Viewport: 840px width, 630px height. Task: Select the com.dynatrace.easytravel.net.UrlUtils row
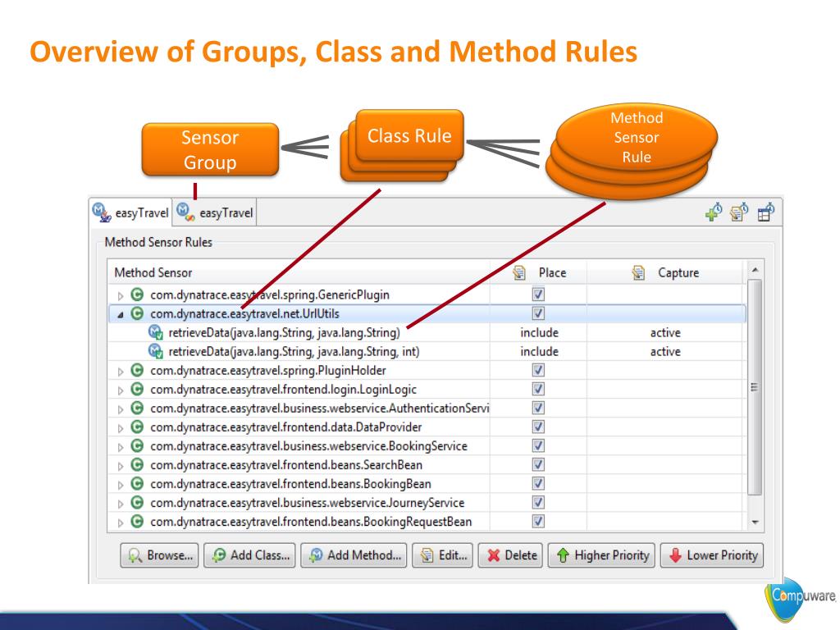click(x=427, y=313)
